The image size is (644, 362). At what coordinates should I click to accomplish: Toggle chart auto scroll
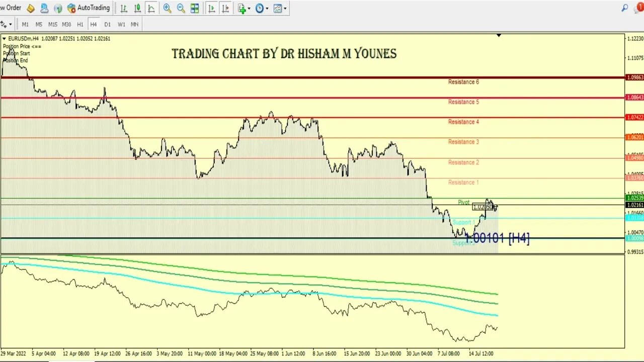pyautogui.click(x=212, y=8)
